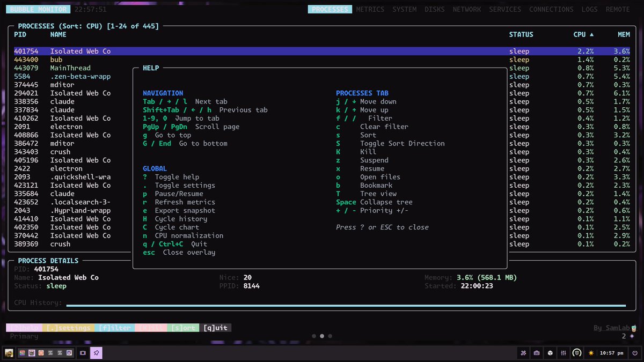The image size is (644, 362).
Task: Select process row 443079 MainThread
Action: tap(322, 68)
